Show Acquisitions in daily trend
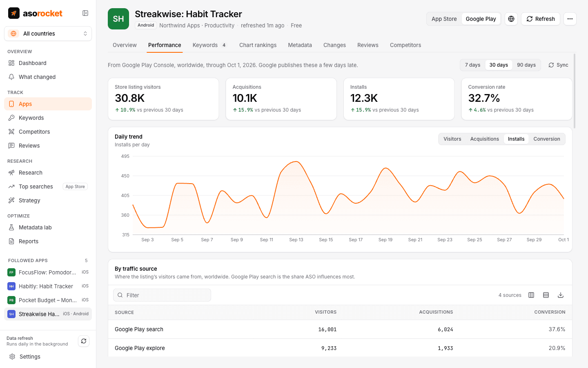The height and width of the screenshot is (368, 588). click(x=485, y=139)
